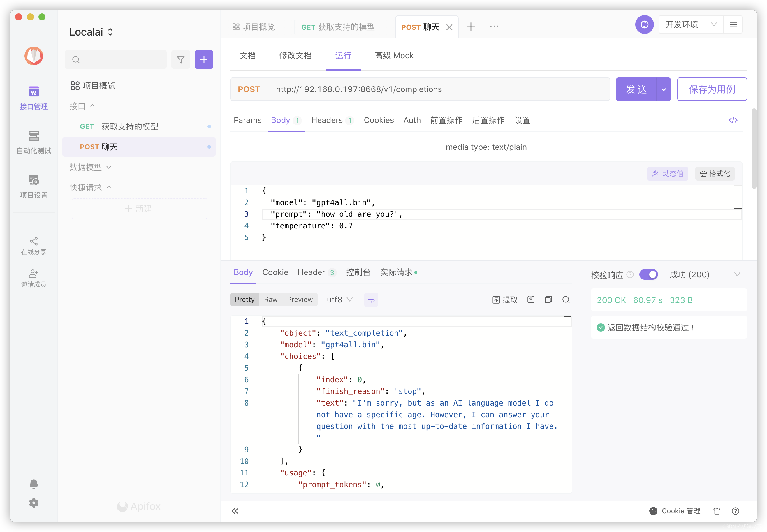Click the 发送 send button
The image size is (767, 532).
click(636, 89)
